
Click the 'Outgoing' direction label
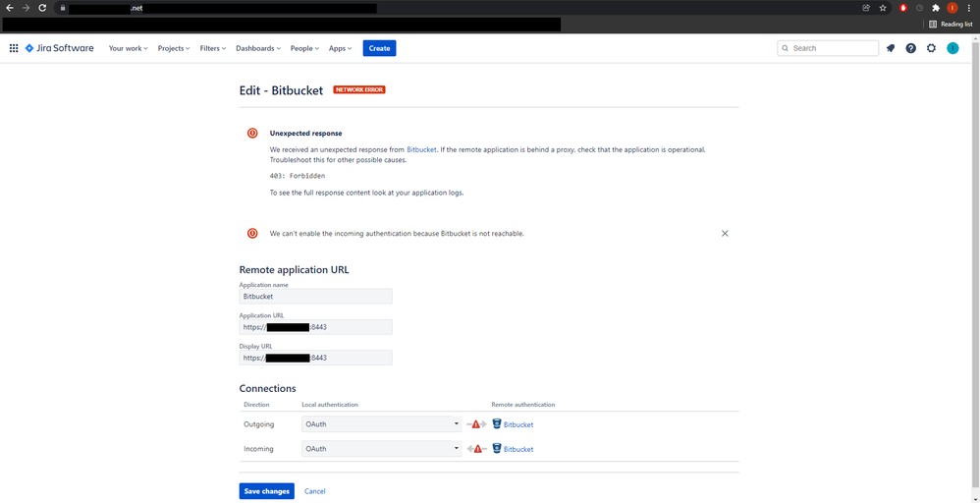(x=259, y=424)
